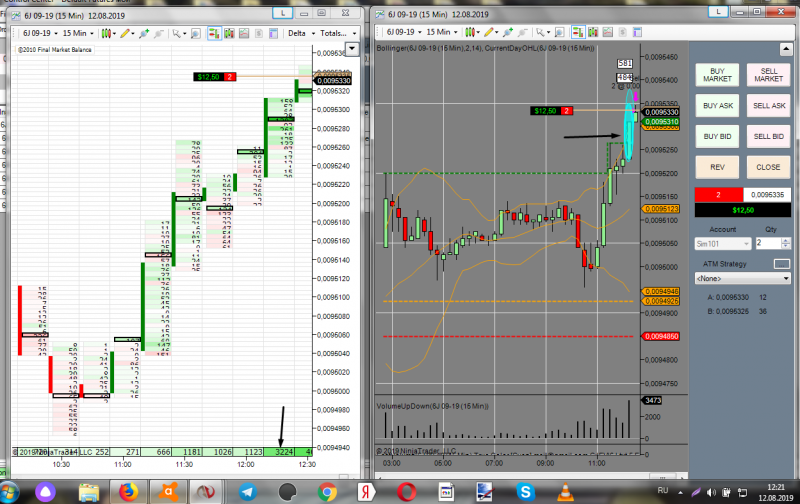Click SELL ASK button
Screen dimensions: 800x504
(x=768, y=106)
